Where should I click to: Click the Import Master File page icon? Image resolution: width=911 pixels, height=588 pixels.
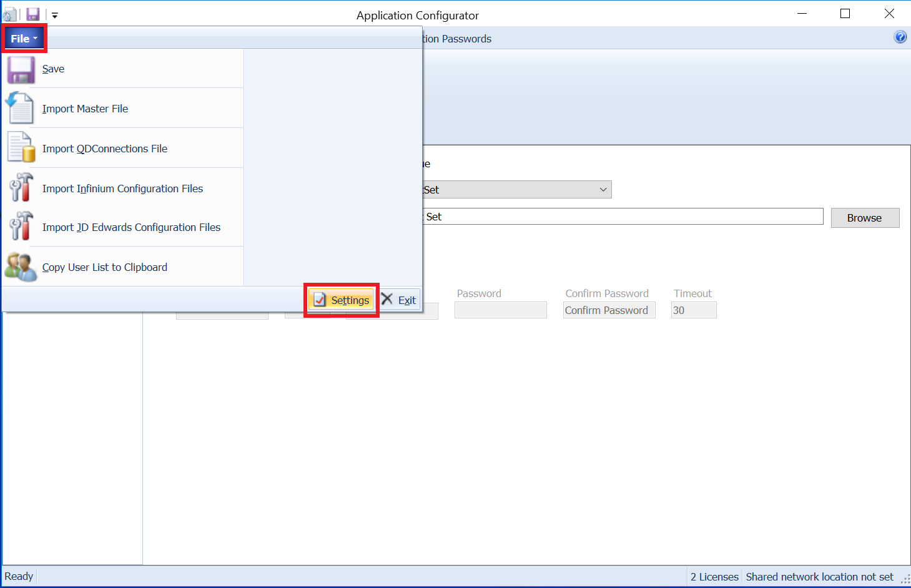[20, 108]
